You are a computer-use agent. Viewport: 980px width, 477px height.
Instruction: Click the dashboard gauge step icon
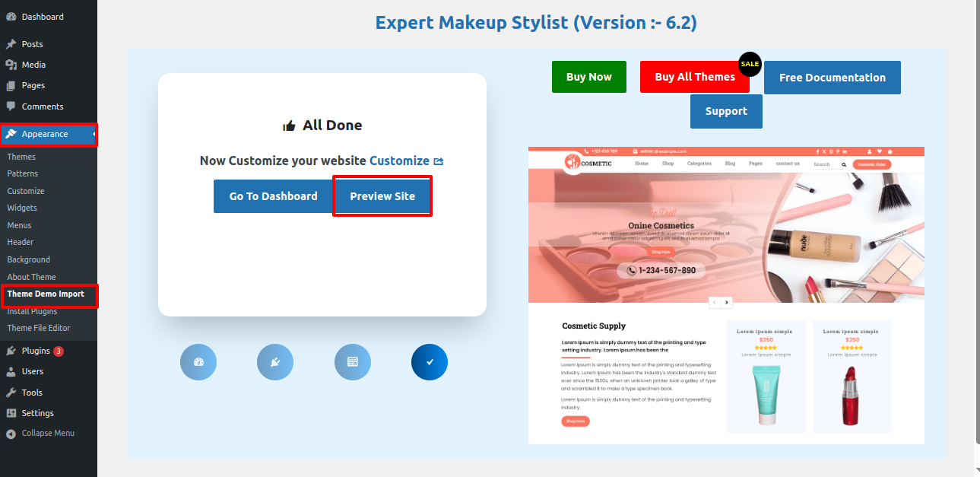pyautogui.click(x=198, y=362)
